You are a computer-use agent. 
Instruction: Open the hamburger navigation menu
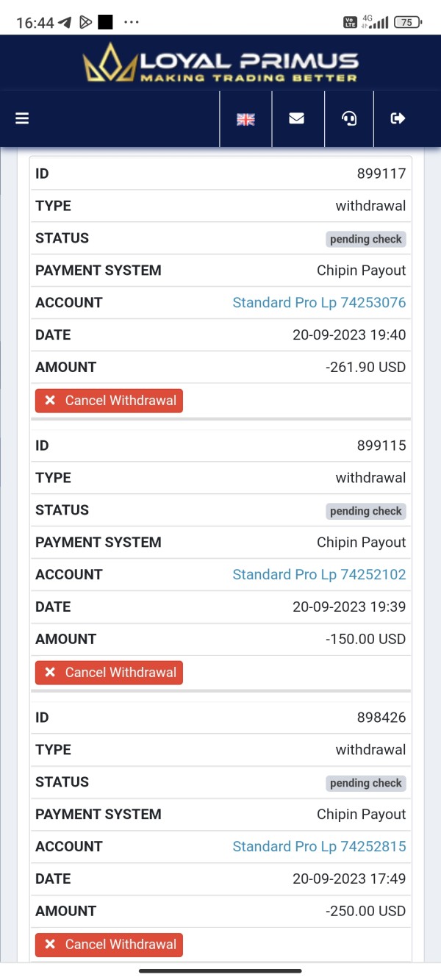[x=22, y=118]
